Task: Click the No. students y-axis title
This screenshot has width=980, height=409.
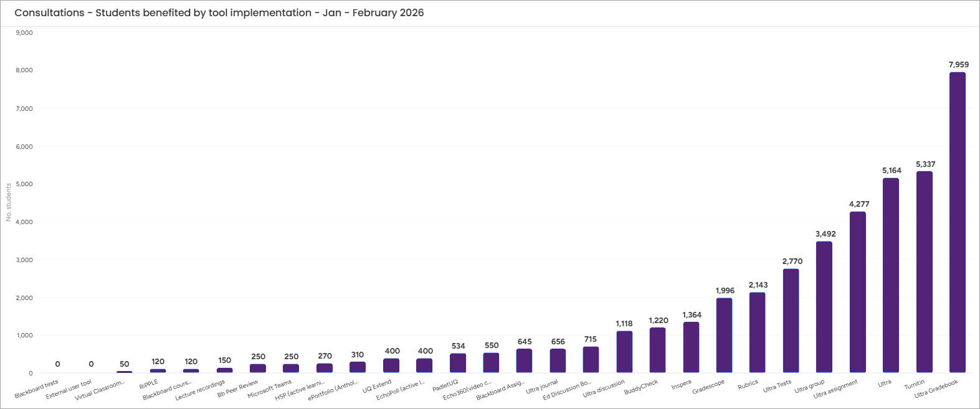Action: 9,202
